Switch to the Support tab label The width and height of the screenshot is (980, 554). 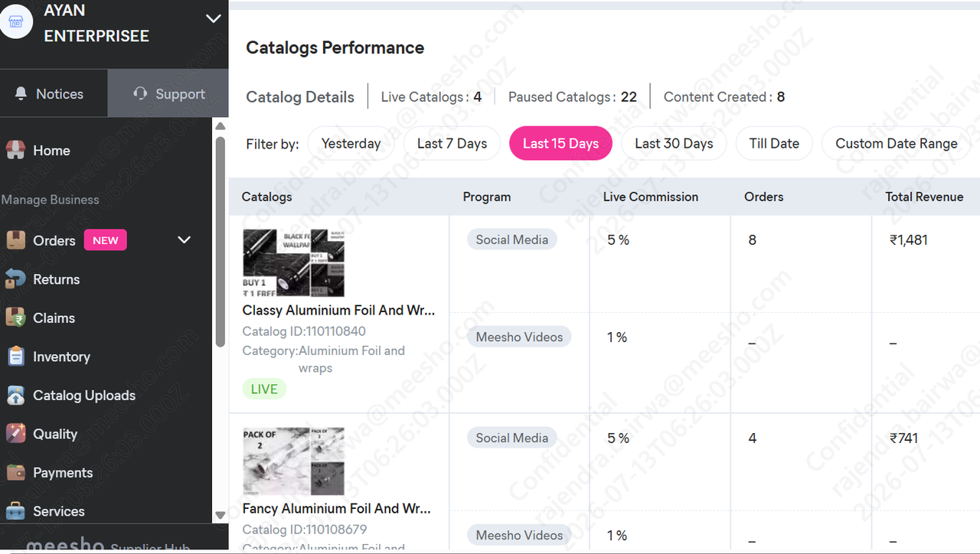click(x=180, y=94)
